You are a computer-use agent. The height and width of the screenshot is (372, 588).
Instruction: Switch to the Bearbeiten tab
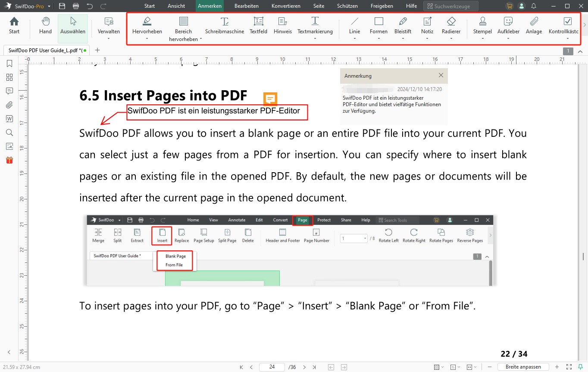(x=247, y=6)
